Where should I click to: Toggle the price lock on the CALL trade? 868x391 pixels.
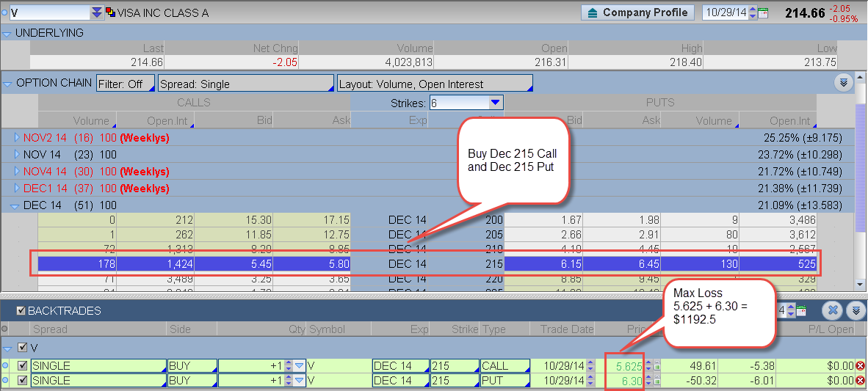tap(657, 366)
